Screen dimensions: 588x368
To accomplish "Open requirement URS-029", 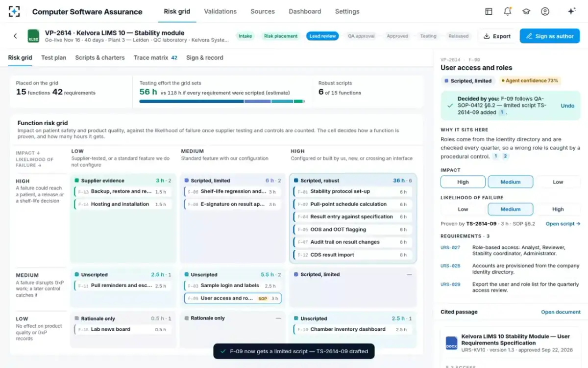I will 450,284.
